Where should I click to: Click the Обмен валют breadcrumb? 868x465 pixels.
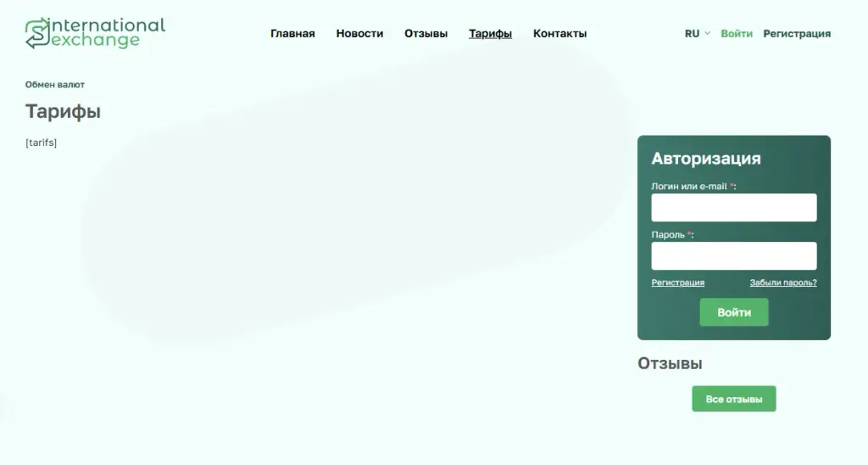pyautogui.click(x=55, y=85)
